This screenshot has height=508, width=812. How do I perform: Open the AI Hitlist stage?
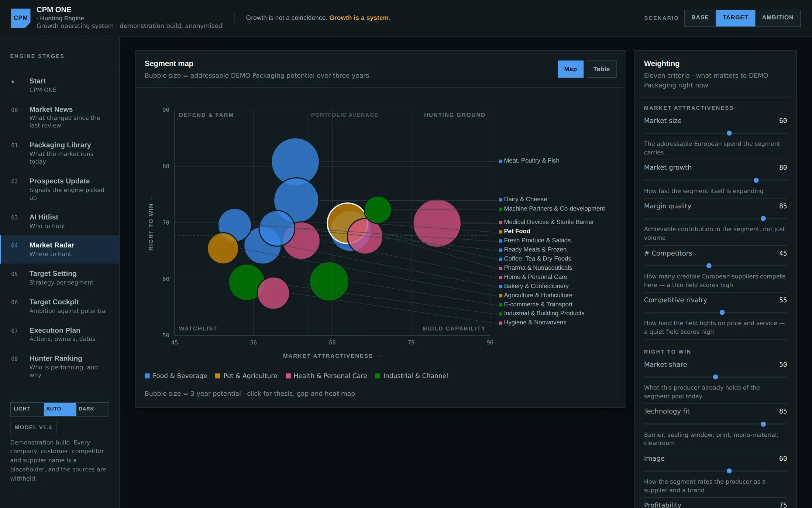tap(60, 221)
